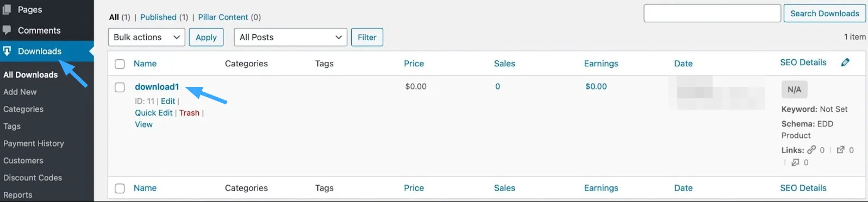Click the search downloads input field
Viewport: 868px width, 202px height.
point(712,14)
